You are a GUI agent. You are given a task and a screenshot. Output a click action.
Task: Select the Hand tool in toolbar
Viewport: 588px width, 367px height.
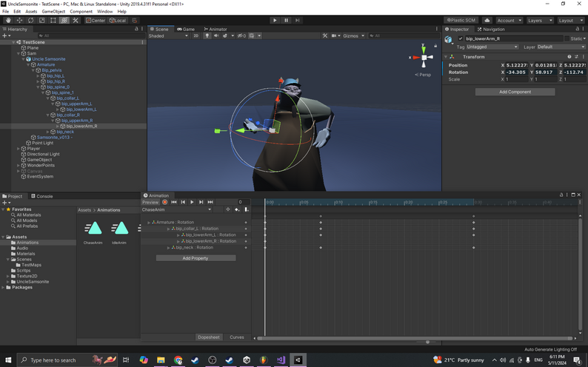point(8,20)
